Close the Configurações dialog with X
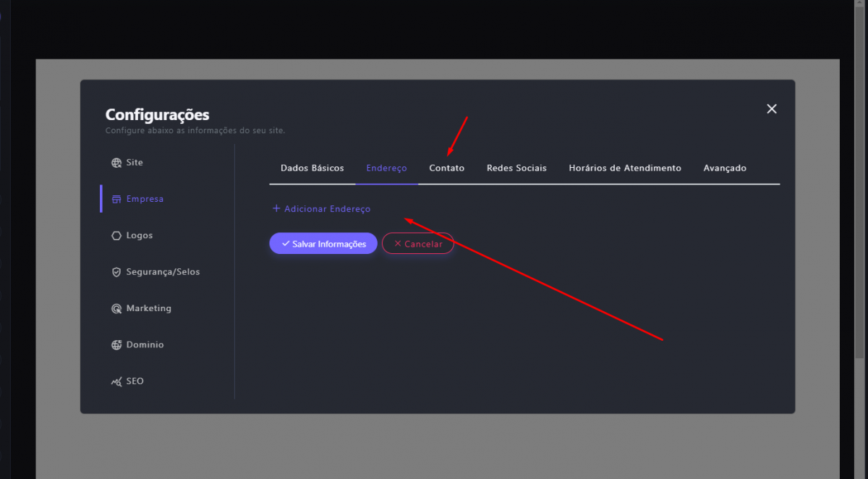Image resolution: width=868 pixels, height=479 pixels. tap(771, 109)
